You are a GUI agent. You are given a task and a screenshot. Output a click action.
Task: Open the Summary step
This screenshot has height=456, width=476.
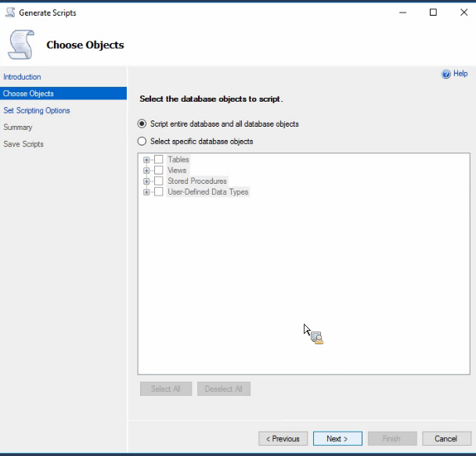tap(17, 127)
